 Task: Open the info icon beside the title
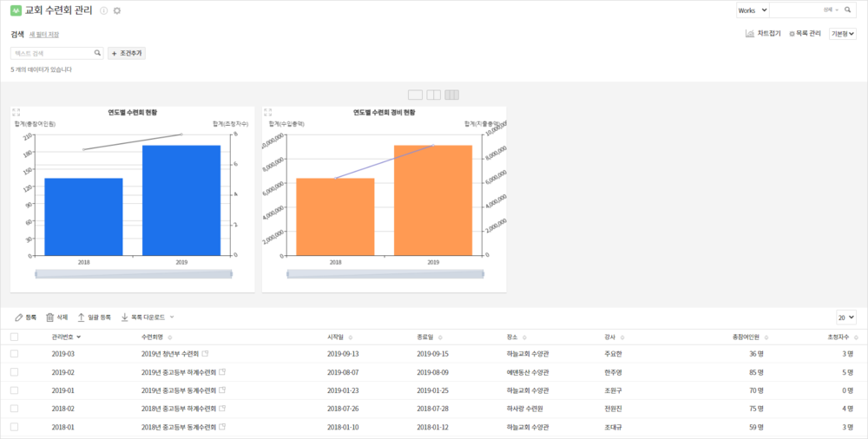(103, 10)
